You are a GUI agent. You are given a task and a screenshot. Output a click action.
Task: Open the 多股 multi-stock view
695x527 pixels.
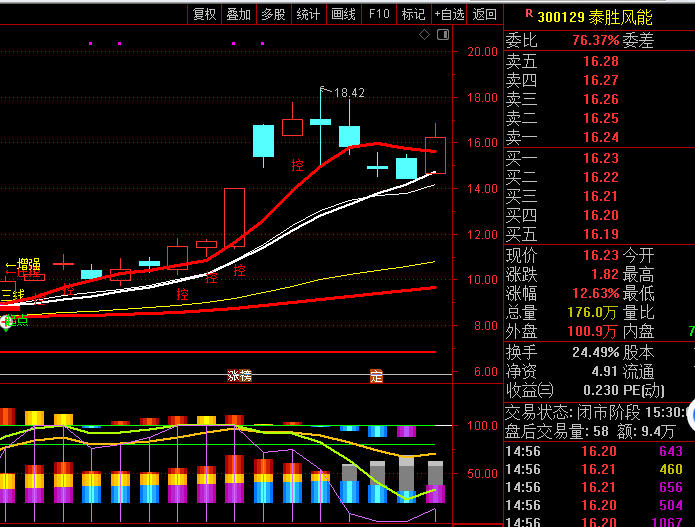coord(273,14)
